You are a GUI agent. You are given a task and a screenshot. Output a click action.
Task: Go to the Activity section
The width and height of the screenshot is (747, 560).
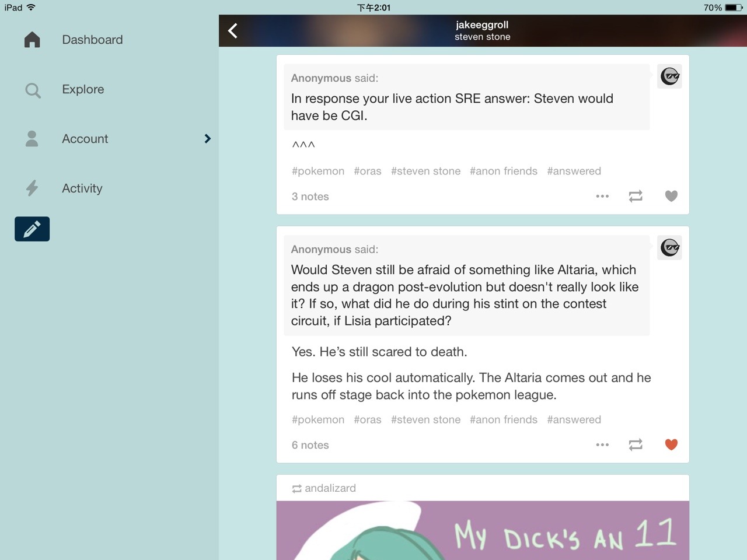(x=82, y=188)
